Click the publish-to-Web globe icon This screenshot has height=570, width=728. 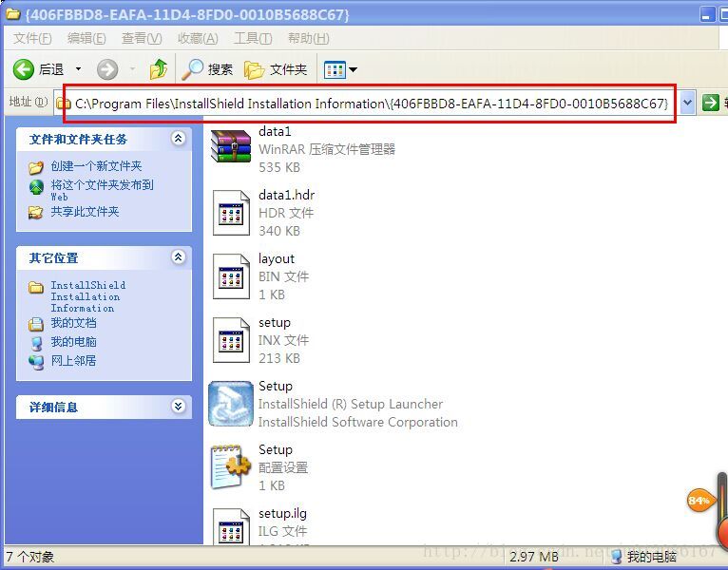pyautogui.click(x=36, y=186)
